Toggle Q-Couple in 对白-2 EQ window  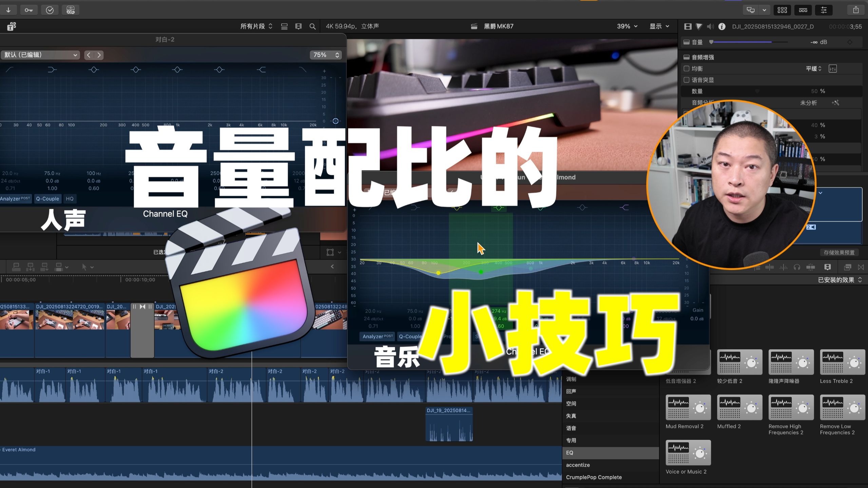click(x=47, y=199)
